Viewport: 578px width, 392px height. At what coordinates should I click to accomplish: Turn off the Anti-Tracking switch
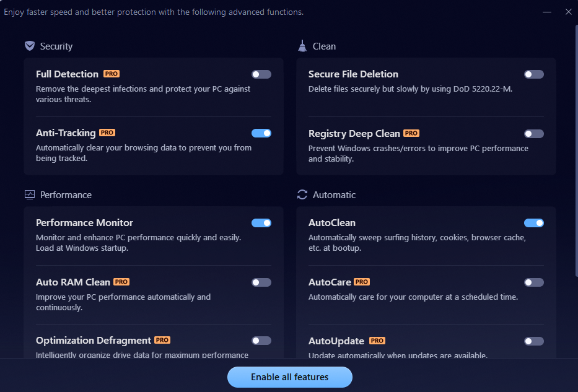[x=261, y=133]
